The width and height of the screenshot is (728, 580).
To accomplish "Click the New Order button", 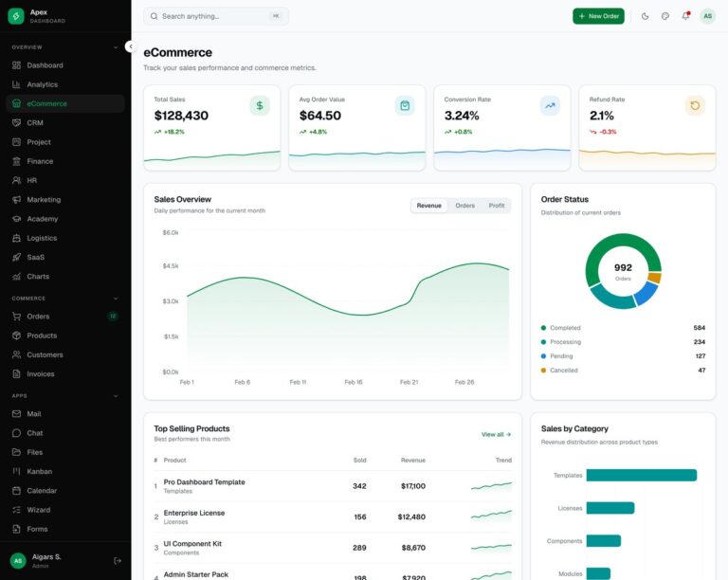I will [598, 16].
